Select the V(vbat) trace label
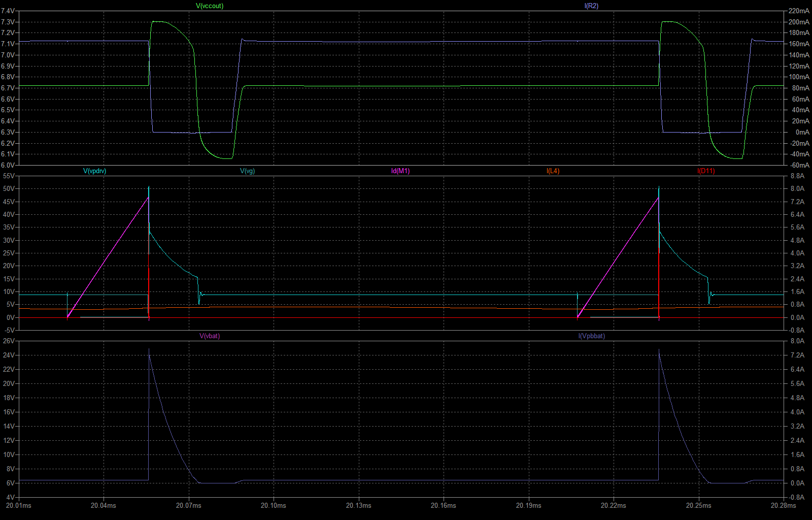 [x=210, y=336]
